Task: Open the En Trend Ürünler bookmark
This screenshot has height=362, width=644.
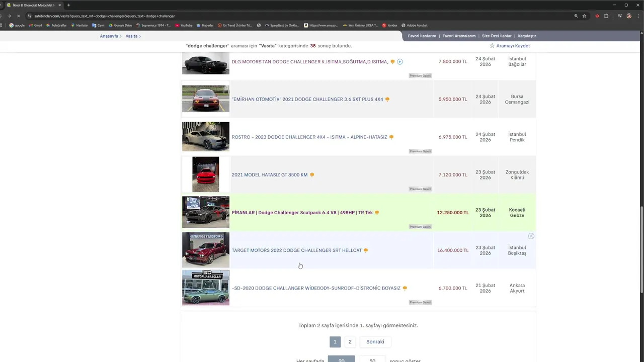Action: click(x=235, y=25)
